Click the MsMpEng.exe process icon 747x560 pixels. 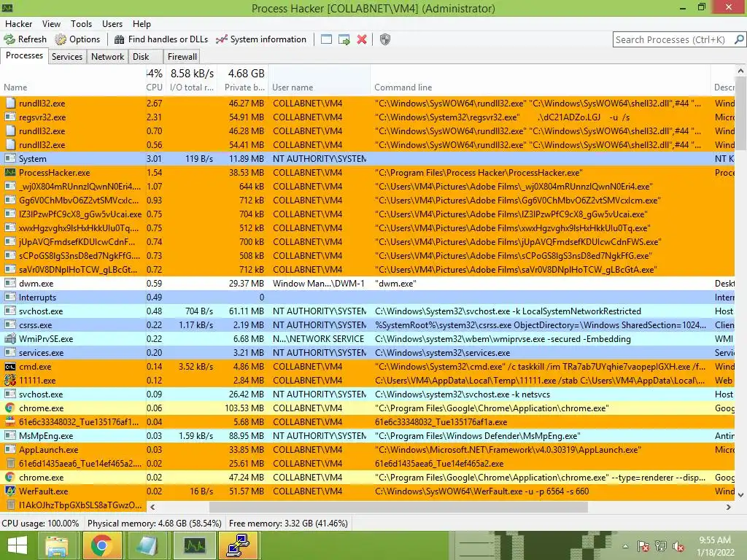coord(10,436)
